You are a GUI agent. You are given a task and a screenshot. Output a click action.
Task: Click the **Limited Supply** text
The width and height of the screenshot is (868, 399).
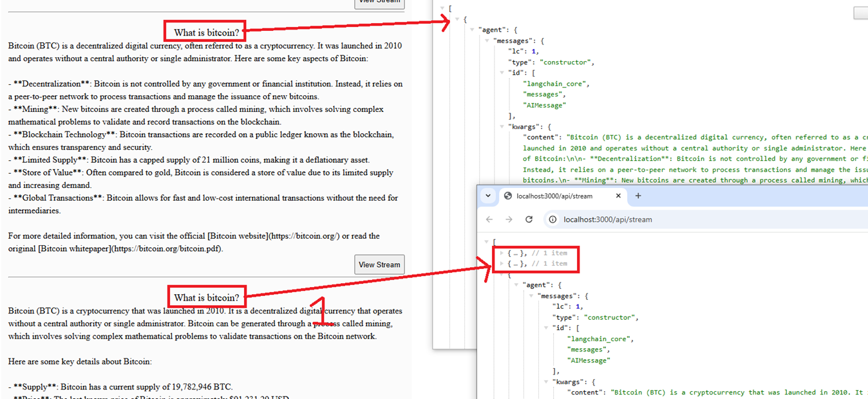pyautogui.click(x=50, y=160)
